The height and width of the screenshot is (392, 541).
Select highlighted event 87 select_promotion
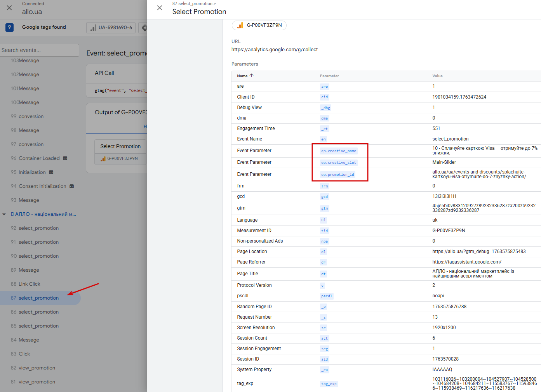pyautogui.click(x=40, y=298)
